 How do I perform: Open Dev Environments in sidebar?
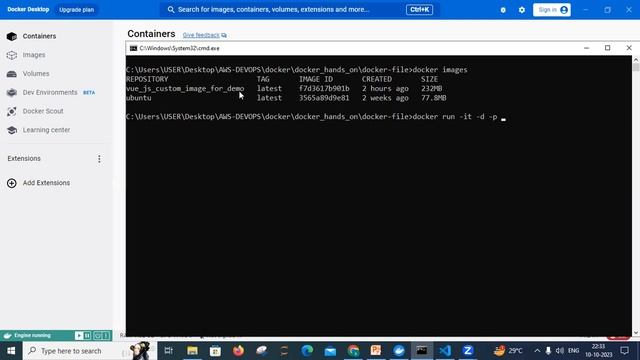(x=50, y=93)
